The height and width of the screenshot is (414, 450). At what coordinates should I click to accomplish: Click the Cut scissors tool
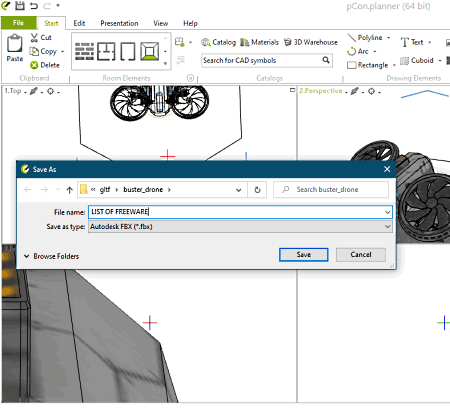click(41, 37)
